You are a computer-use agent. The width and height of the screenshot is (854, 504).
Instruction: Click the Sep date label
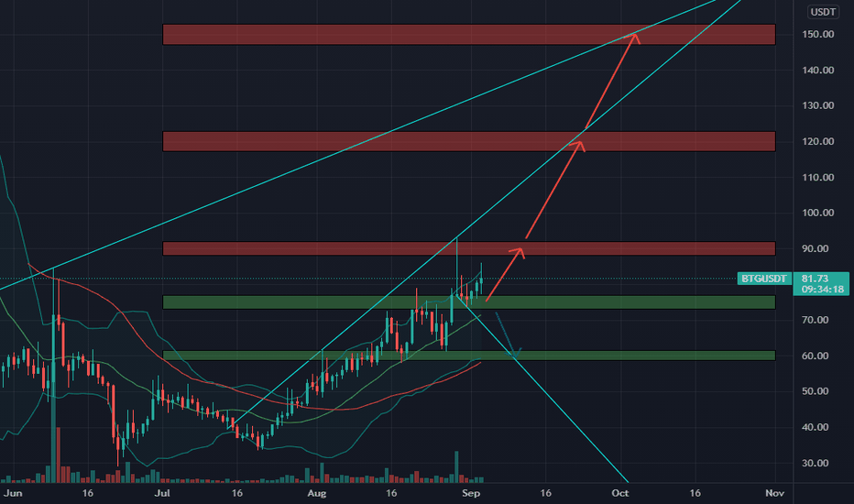pyautogui.click(x=471, y=493)
